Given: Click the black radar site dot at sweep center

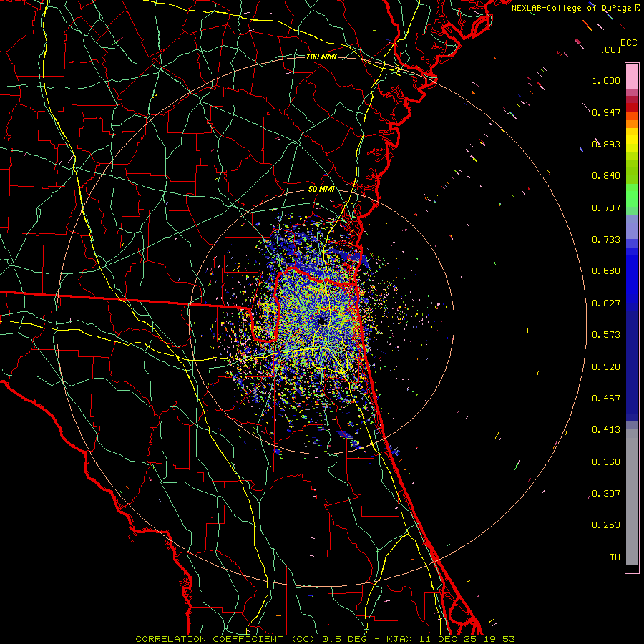Looking at the screenshot, I should point(321,321).
